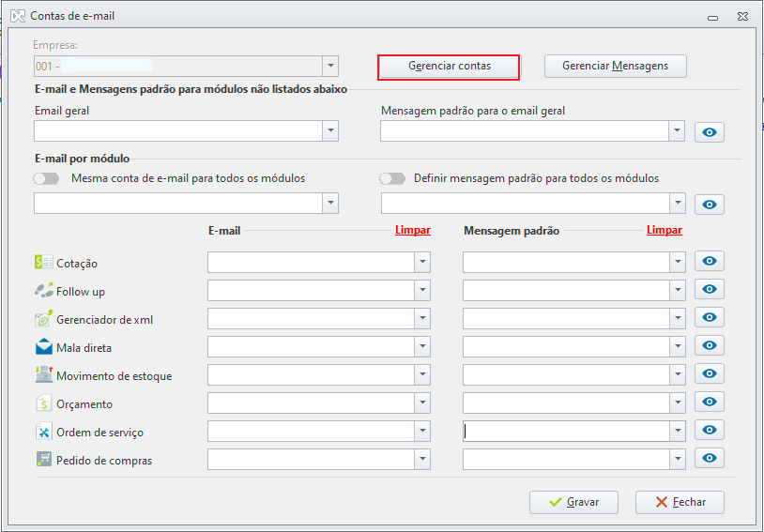The width and height of the screenshot is (764, 532).
Task: Click the Cotação module icon
Action: click(43, 264)
